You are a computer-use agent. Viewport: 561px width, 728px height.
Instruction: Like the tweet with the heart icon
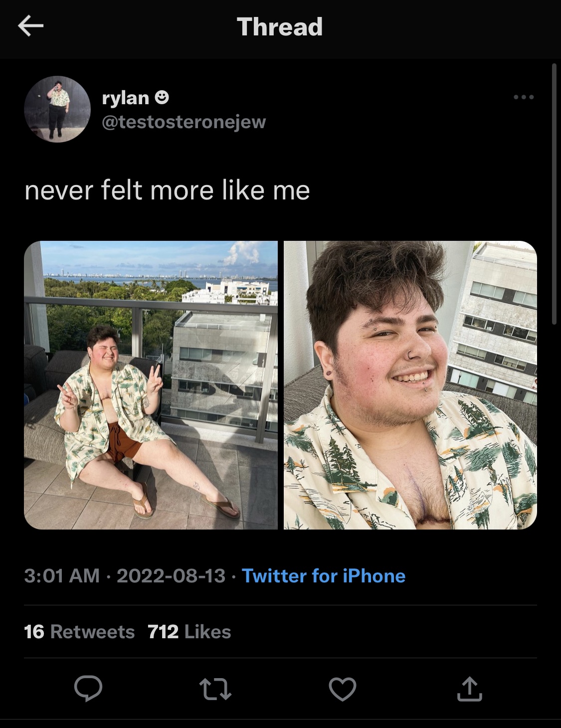click(x=343, y=689)
